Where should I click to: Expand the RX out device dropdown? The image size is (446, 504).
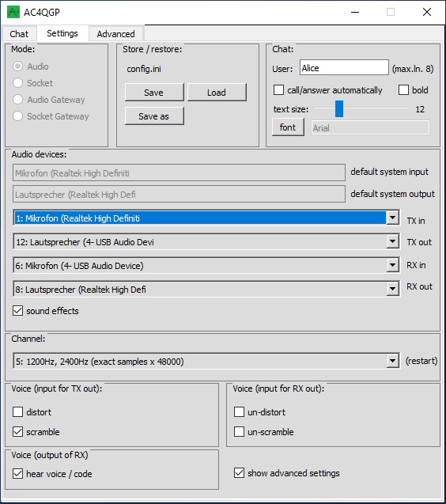[392, 289]
